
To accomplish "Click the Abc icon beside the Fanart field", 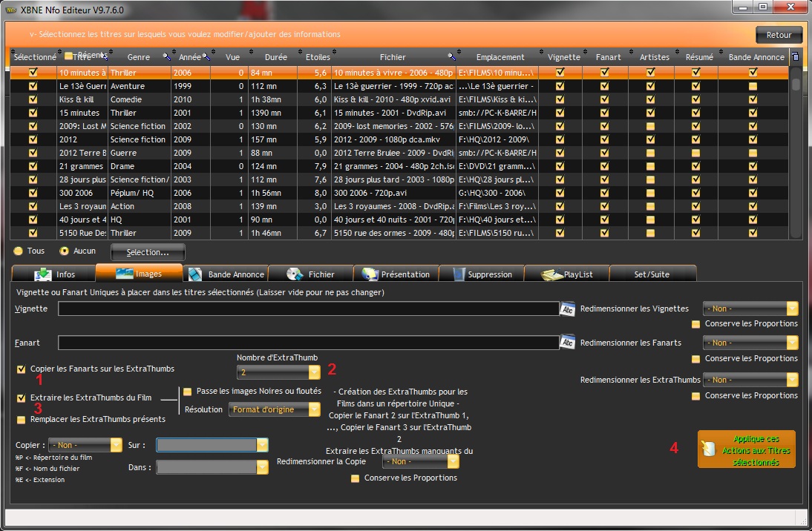I will pyautogui.click(x=568, y=343).
